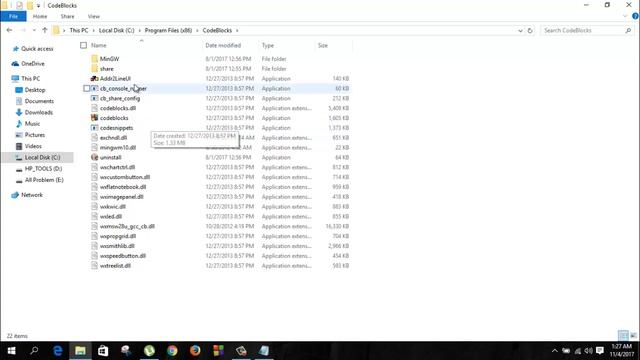Screen dimensions: 640x360
Task: Open the Action Center notifications icon
Action: click(x=600, y=351)
